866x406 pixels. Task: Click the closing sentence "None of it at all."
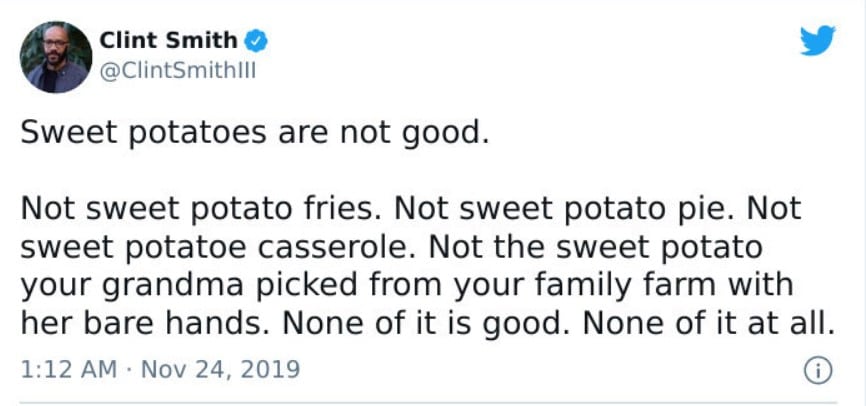[709, 324]
